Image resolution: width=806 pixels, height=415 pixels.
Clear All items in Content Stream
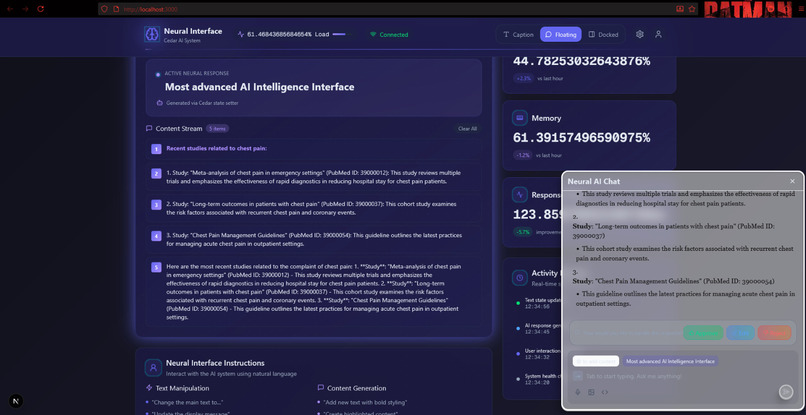(x=467, y=129)
